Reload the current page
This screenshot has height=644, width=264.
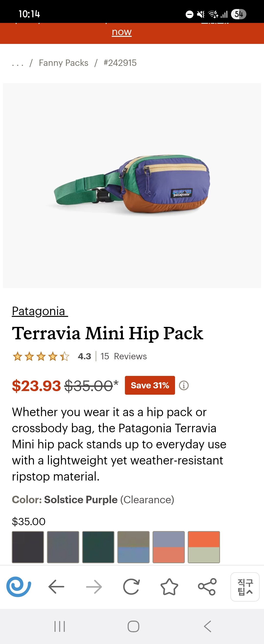tap(132, 586)
